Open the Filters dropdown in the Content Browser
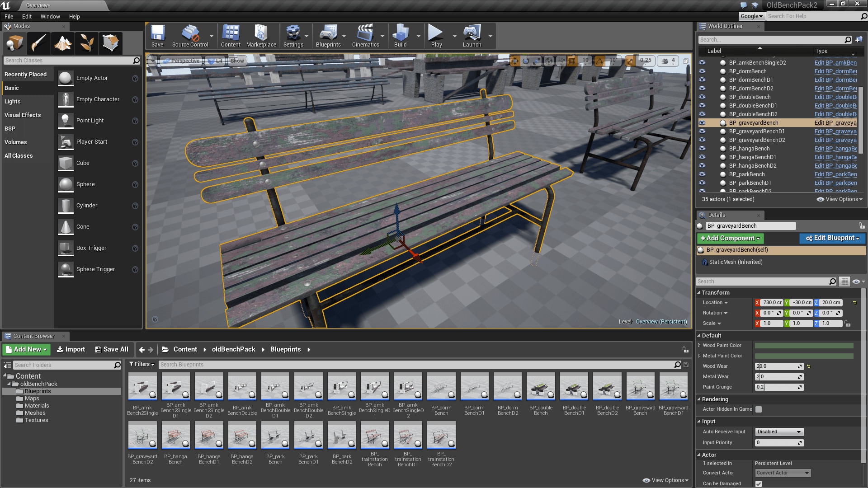Viewport: 868px width, 488px height. 142,364
